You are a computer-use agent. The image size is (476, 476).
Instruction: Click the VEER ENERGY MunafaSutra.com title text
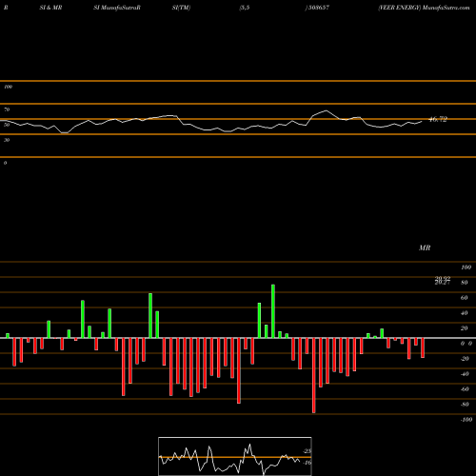[424, 8]
